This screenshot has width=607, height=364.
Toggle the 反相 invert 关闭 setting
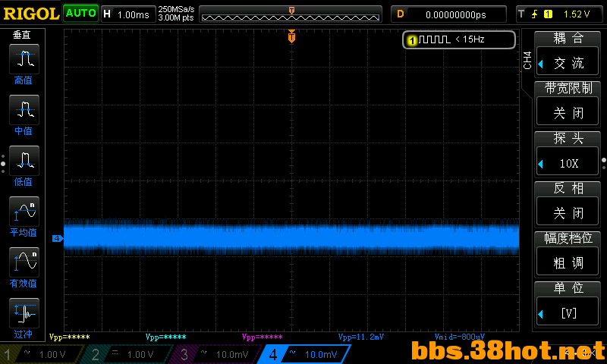click(x=568, y=212)
